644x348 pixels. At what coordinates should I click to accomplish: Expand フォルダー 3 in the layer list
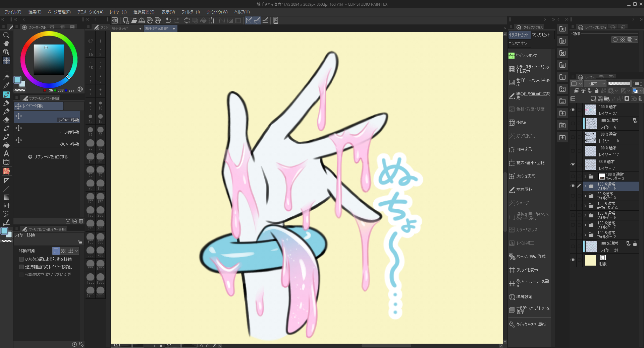pyautogui.click(x=585, y=196)
